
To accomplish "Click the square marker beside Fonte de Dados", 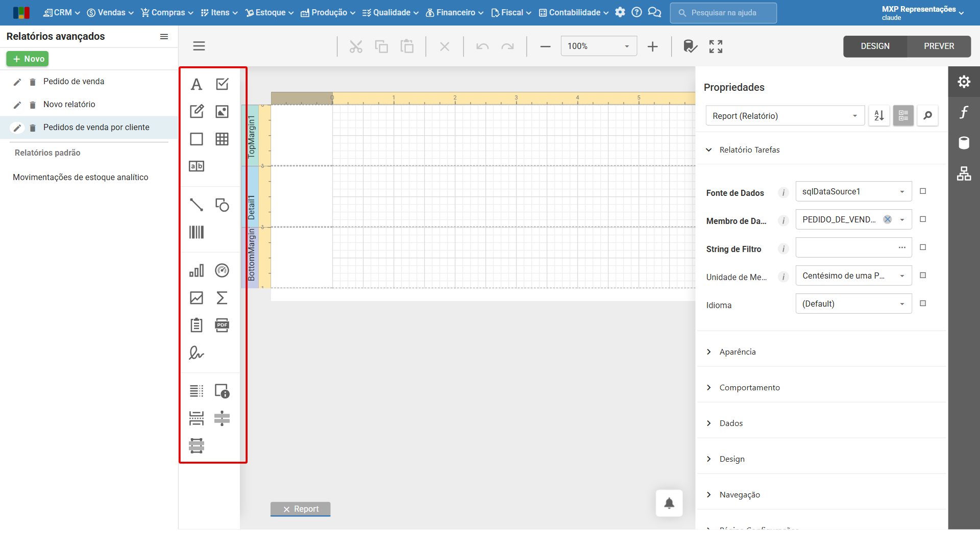I will click(x=923, y=191).
